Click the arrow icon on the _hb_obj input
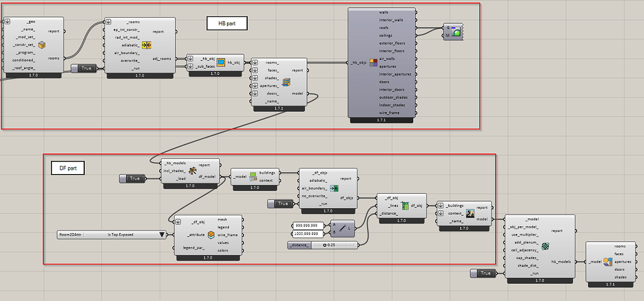 point(191,58)
